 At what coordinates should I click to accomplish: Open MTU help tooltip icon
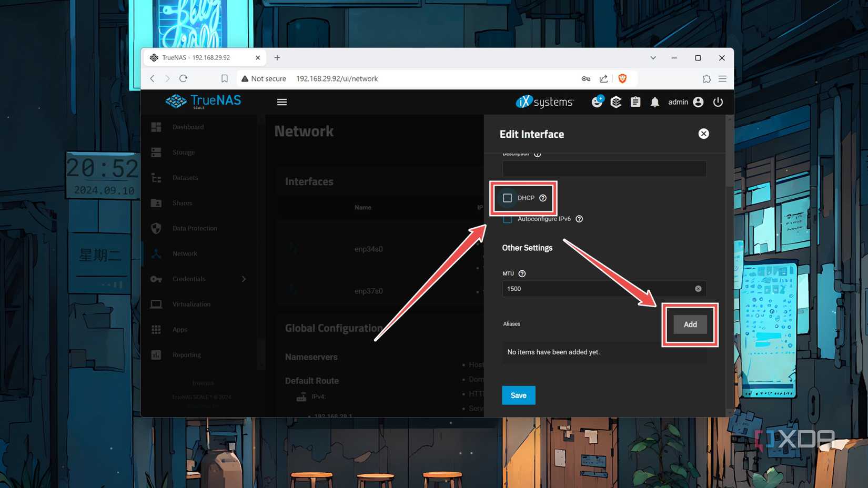coord(522,273)
